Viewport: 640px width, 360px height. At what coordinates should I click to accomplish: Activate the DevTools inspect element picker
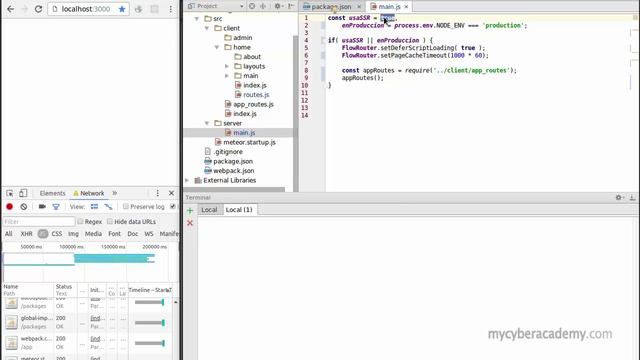[10, 193]
